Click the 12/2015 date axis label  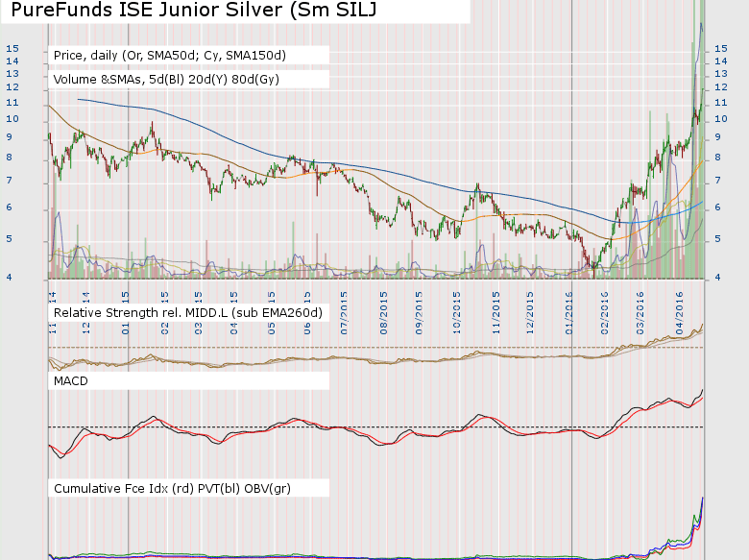click(x=530, y=313)
